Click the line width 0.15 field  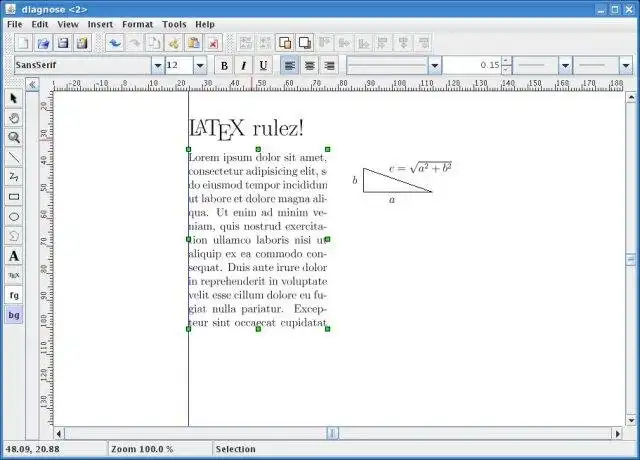coord(472,65)
